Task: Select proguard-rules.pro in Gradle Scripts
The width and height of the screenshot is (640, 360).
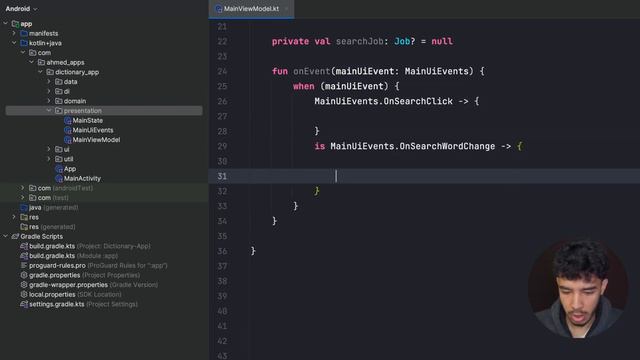Action: click(57, 265)
